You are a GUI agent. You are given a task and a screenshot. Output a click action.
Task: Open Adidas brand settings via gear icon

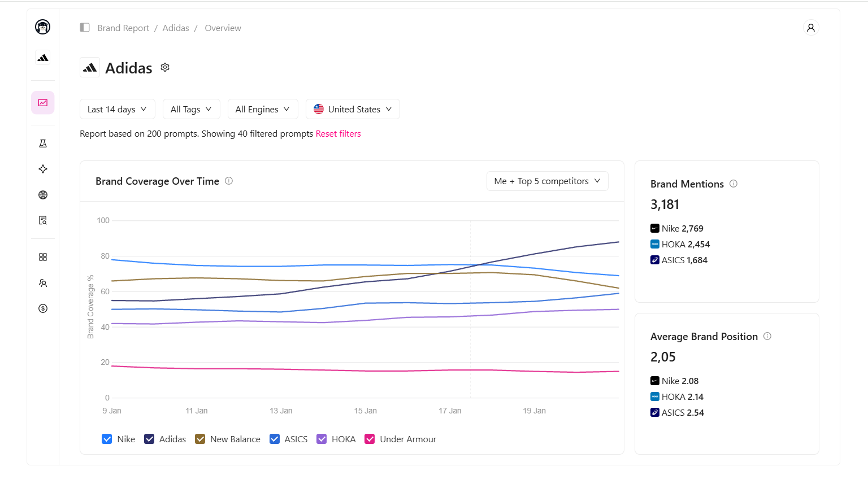pyautogui.click(x=164, y=67)
